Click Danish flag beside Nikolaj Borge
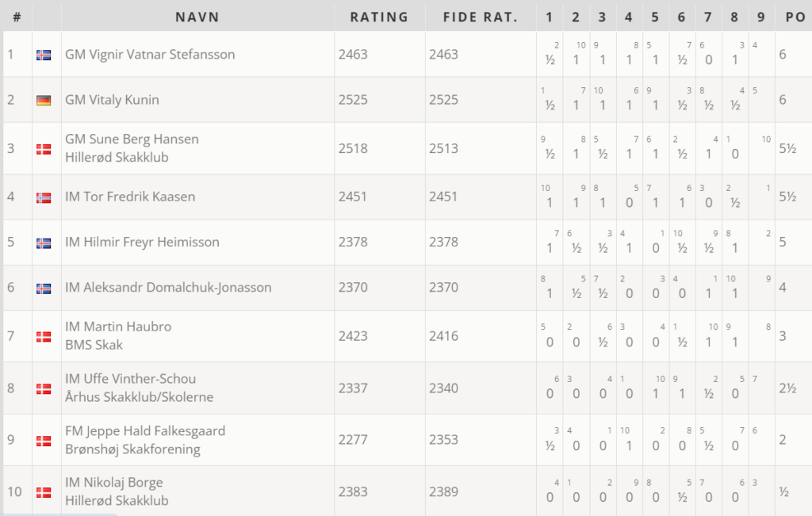 [x=44, y=492]
